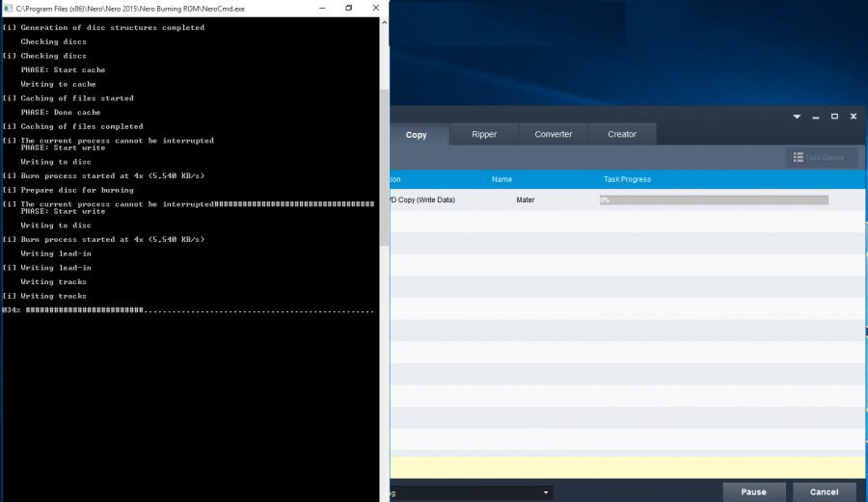Click the task progress bar

(x=713, y=200)
